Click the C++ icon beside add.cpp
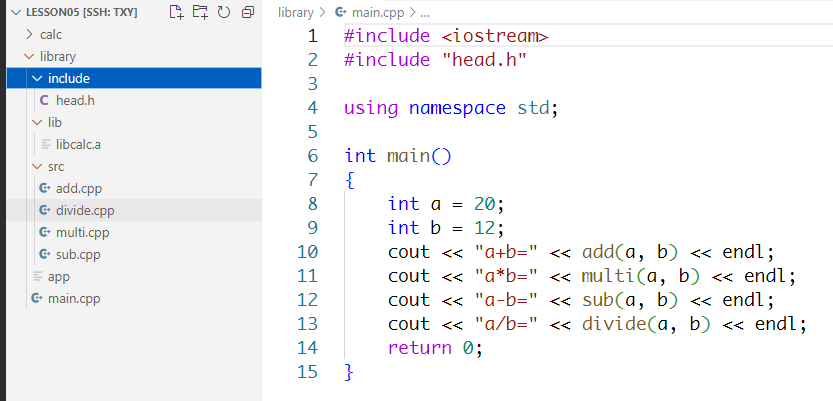Screen dimensions: 833x401 point(45,189)
